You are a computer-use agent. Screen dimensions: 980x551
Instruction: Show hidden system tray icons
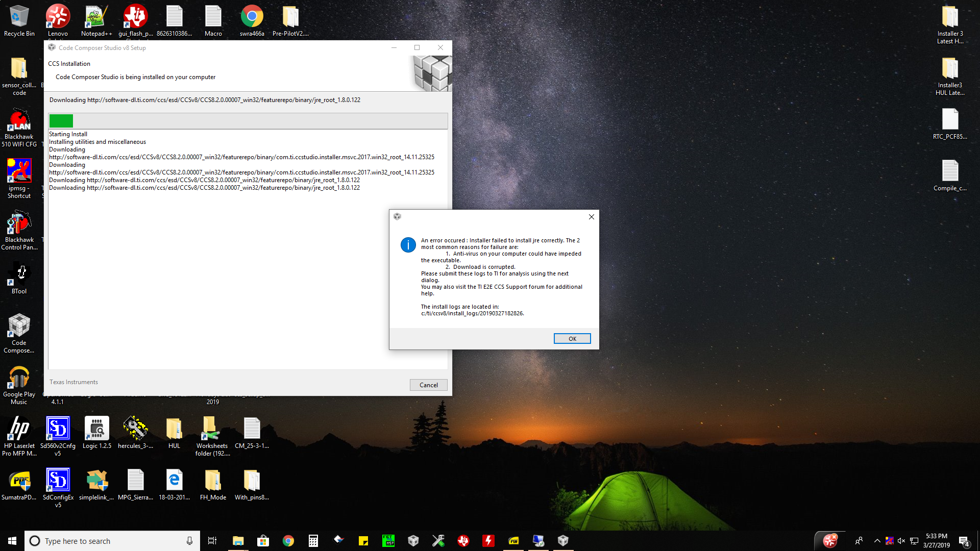point(877,541)
